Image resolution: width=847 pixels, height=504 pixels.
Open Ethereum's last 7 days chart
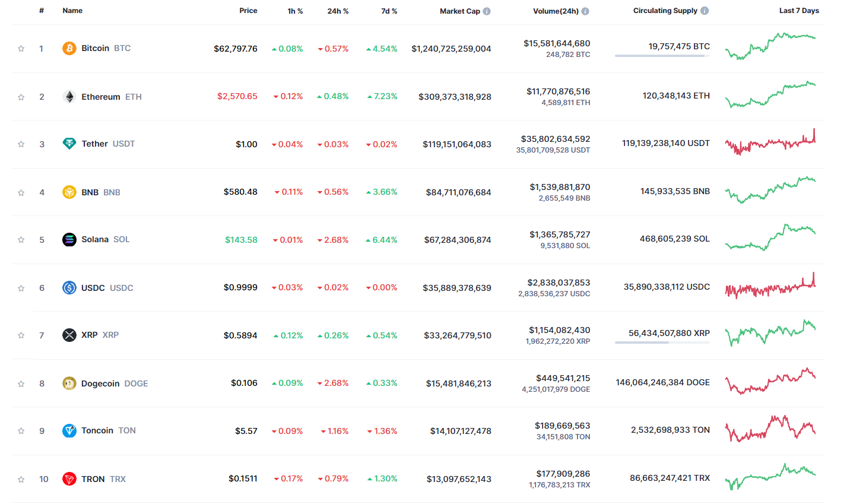770,94
